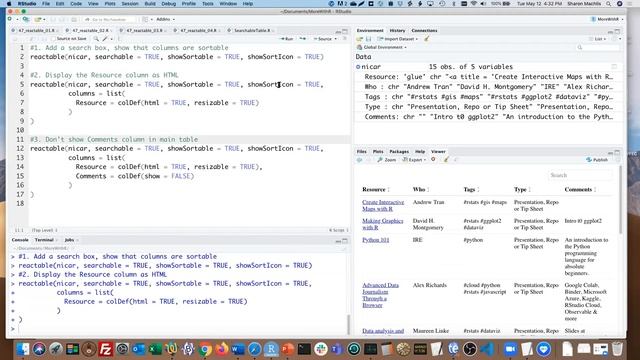The width and height of the screenshot is (640, 360).
Task: Click the Viewer pane vertical scrollbar
Action: [620, 200]
